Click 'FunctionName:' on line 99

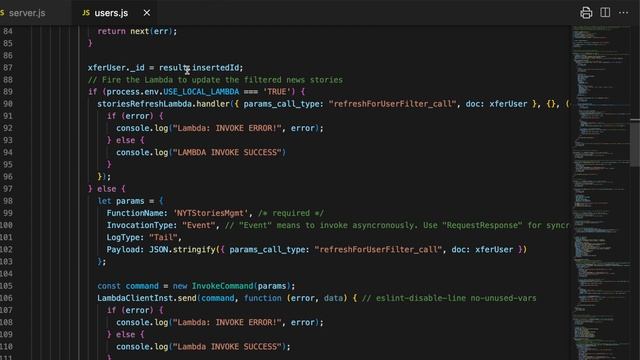pyautogui.click(x=137, y=213)
